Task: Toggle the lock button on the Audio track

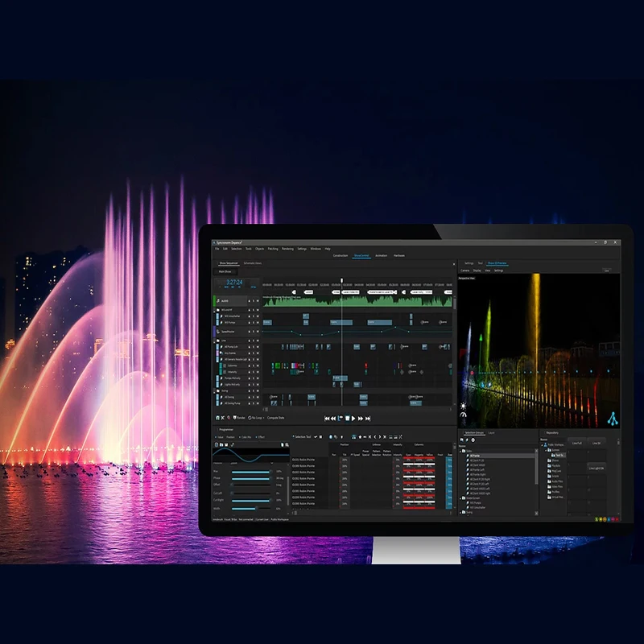Action: (250, 300)
